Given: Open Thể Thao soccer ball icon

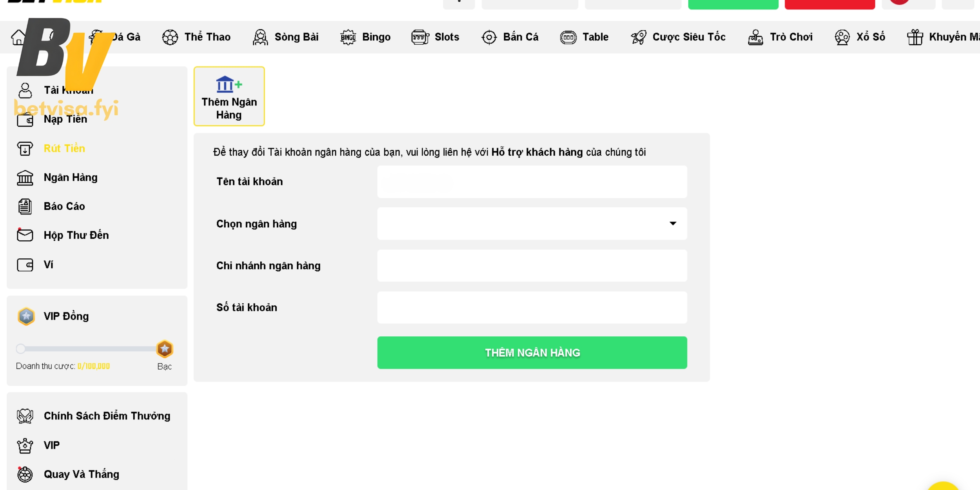Looking at the screenshot, I should 170,38.
